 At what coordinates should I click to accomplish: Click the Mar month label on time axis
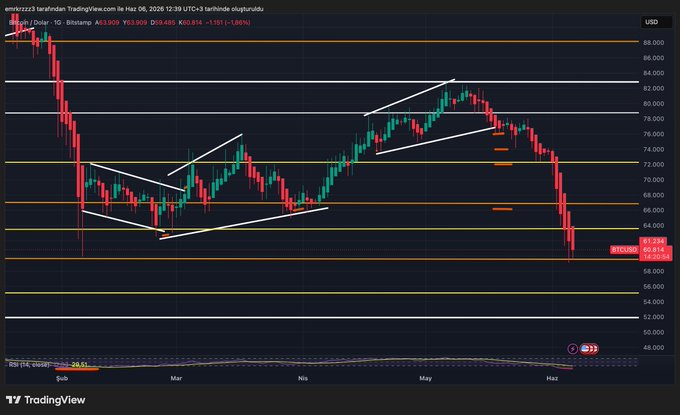176,378
